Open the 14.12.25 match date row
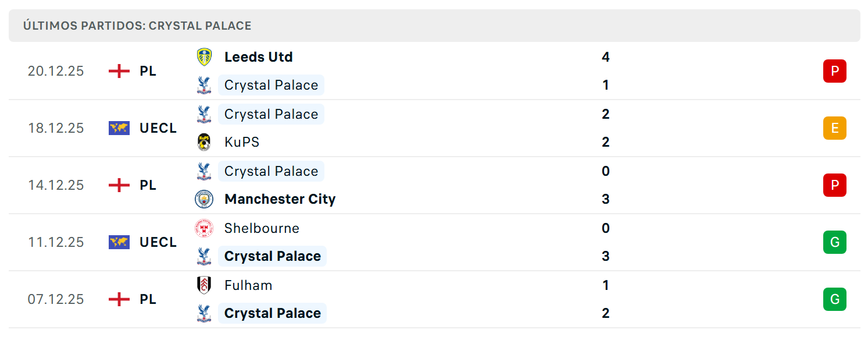 pos(434,185)
